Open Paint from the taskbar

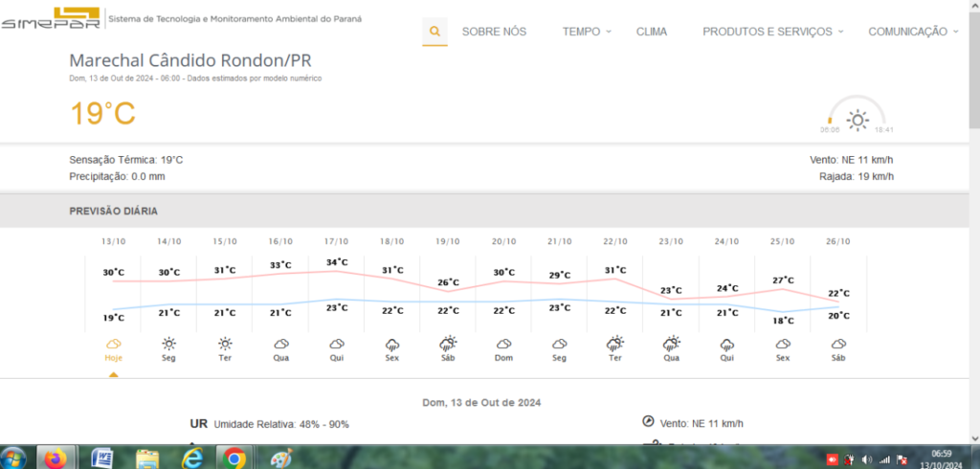pyautogui.click(x=280, y=458)
